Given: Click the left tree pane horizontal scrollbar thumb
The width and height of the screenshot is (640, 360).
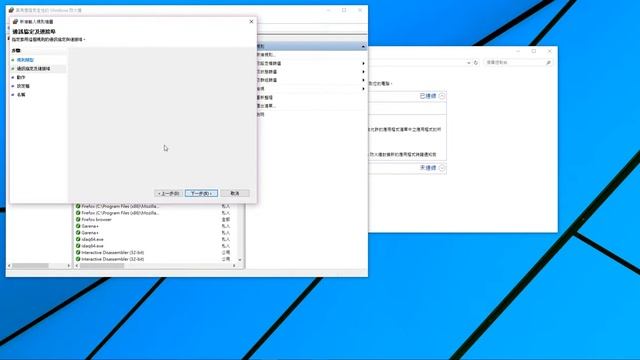Looking at the screenshot, I should tap(30, 266).
